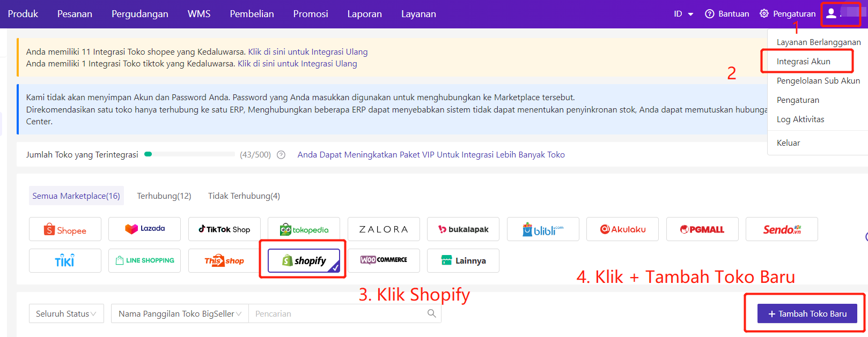Choose Integrasi Akun from account menu
The width and height of the screenshot is (868, 337).
point(804,62)
